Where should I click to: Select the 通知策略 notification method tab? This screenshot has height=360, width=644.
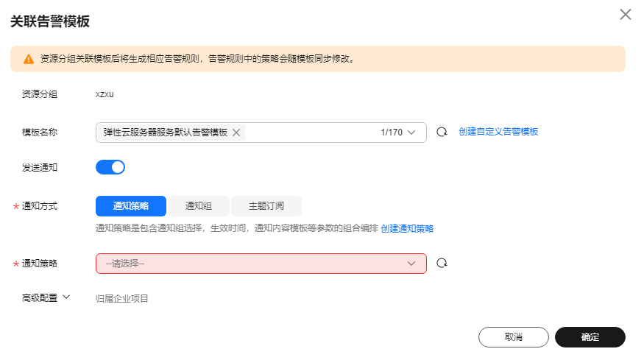click(131, 206)
